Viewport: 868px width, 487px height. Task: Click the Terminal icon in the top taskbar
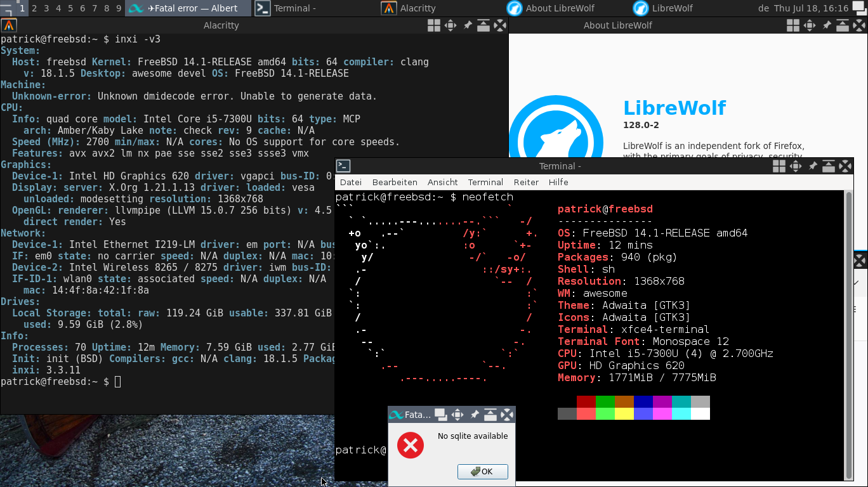263,8
